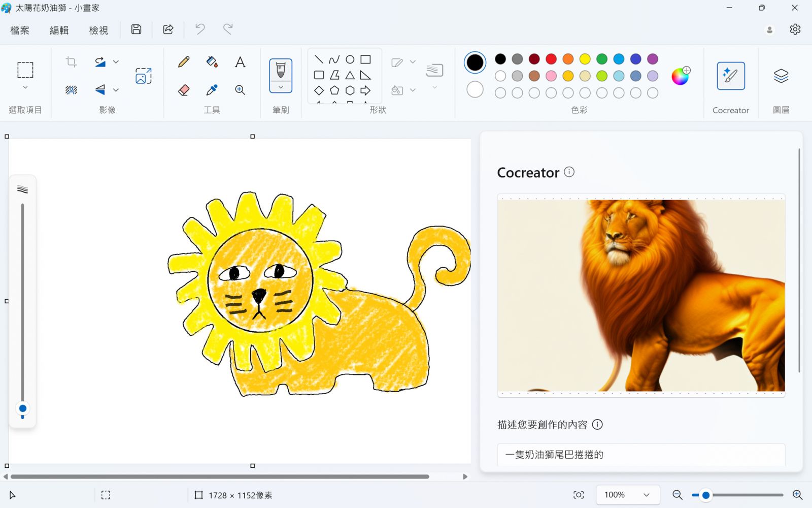812x508 pixels.
Task: Pick the diamond shape
Action: 319,90
